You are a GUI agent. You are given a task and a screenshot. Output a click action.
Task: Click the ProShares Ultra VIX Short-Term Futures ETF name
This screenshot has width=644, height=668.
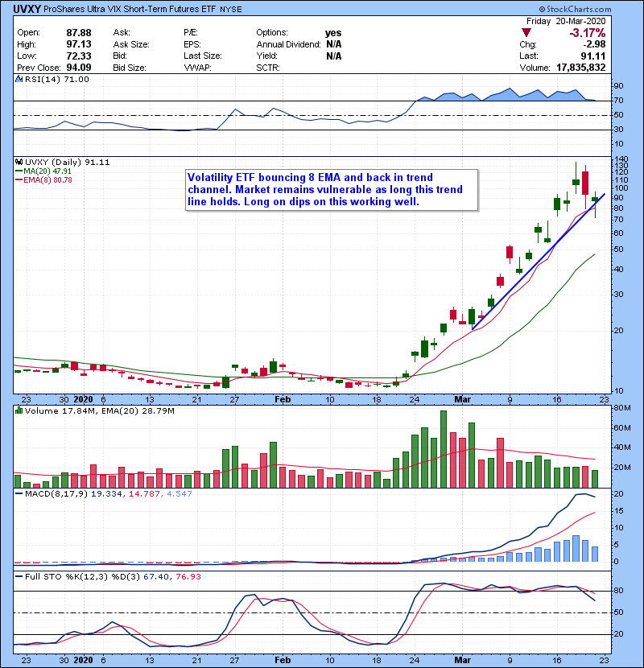[x=130, y=9]
